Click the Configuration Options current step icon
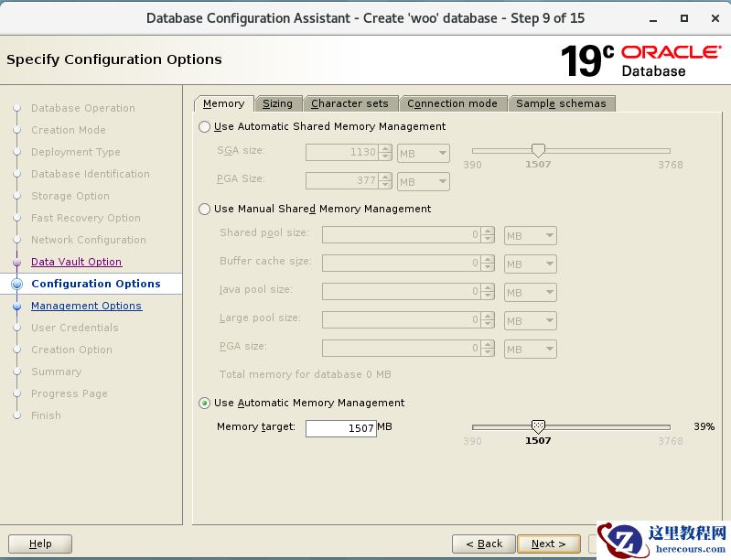 coord(16,285)
